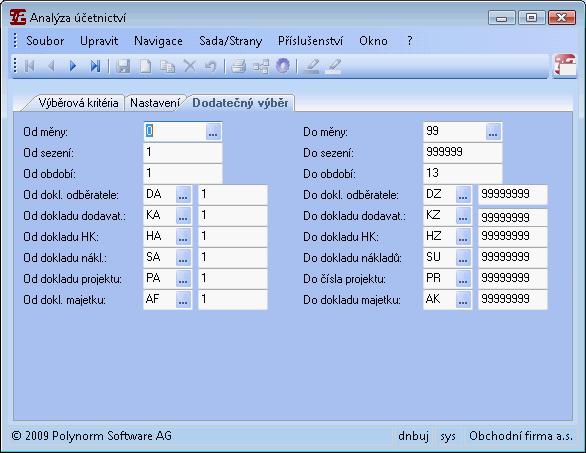This screenshot has height=453, width=586.
Task: Switch to Výběrová kritéria tab
Action: click(x=78, y=103)
